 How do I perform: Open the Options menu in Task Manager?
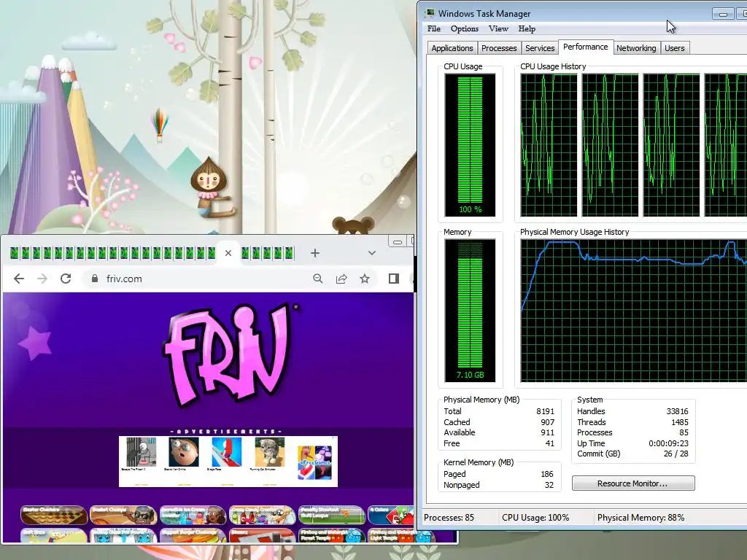pyautogui.click(x=465, y=28)
